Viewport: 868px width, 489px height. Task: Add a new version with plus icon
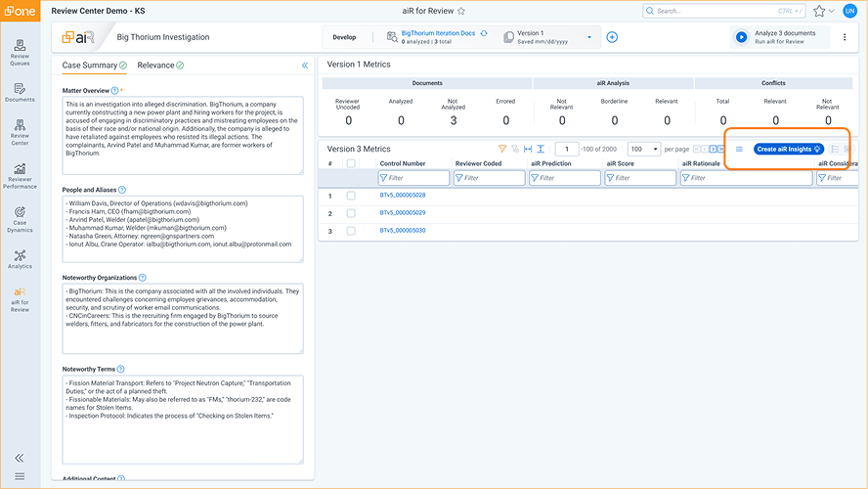click(612, 37)
